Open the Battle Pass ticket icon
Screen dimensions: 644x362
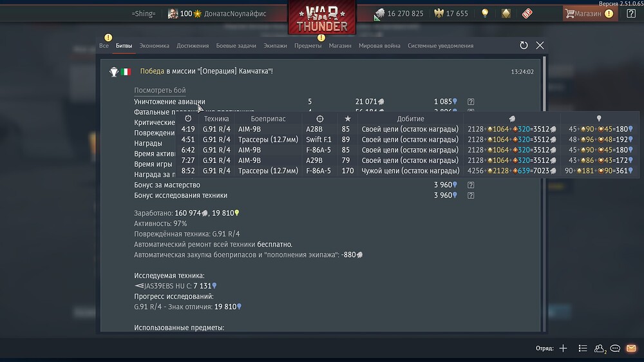click(527, 13)
